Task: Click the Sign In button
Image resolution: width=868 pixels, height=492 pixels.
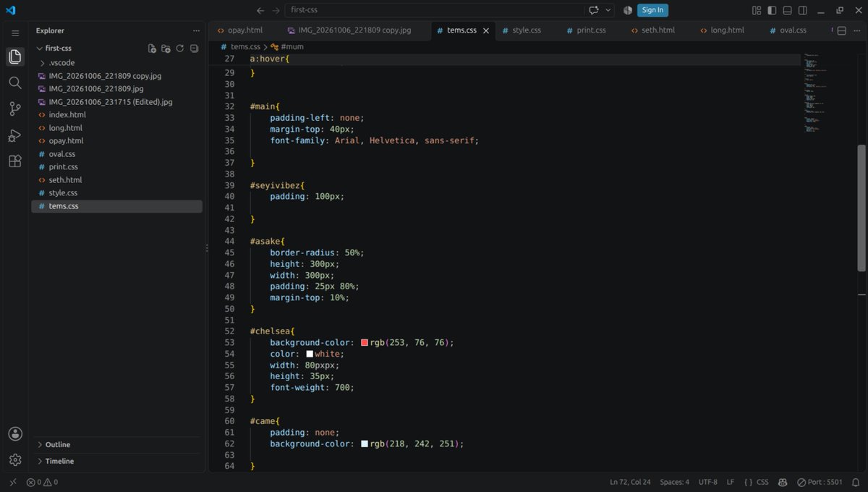Action: pyautogui.click(x=652, y=10)
